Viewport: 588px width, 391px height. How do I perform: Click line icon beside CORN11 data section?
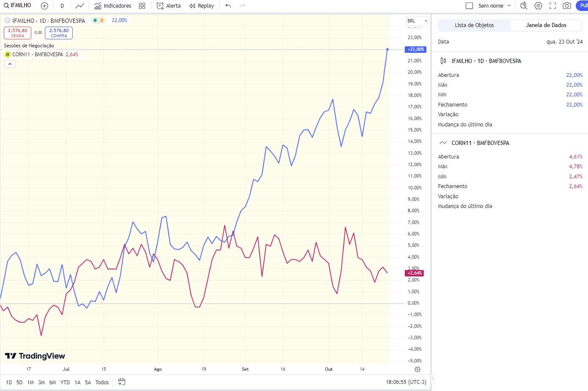[x=443, y=143]
